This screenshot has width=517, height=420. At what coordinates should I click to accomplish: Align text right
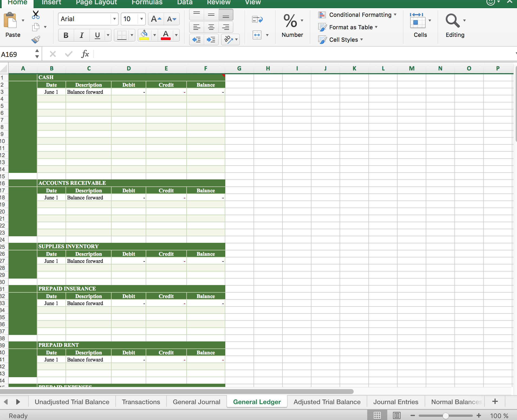[226, 27]
